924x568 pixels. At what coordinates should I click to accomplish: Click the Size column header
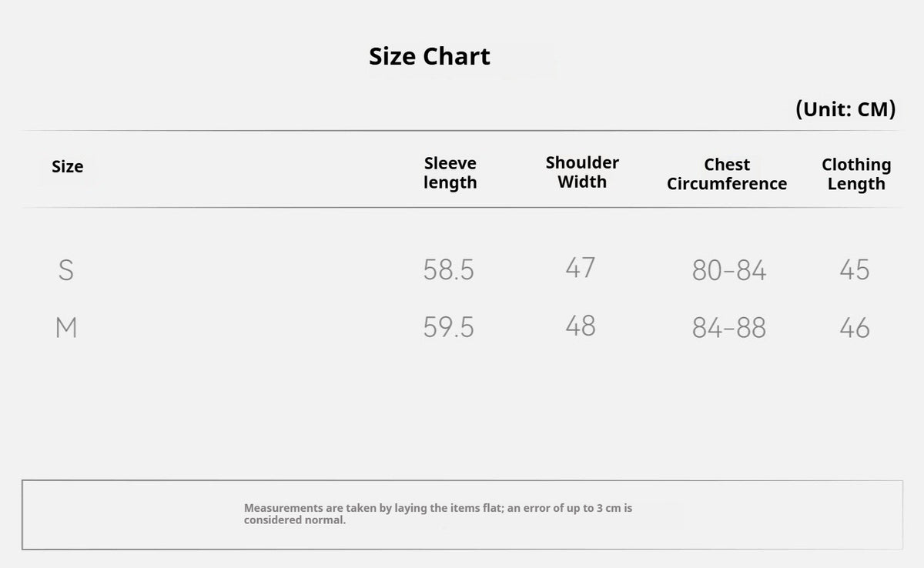(68, 167)
